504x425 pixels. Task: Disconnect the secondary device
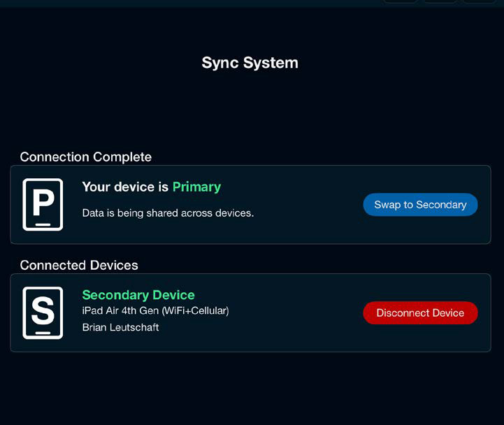pos(420,312)
